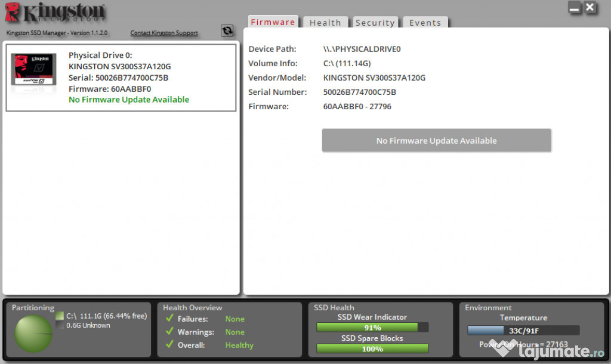Click the partition pie chart
This screenshot has height=364, width=611.
click(33, 334)
